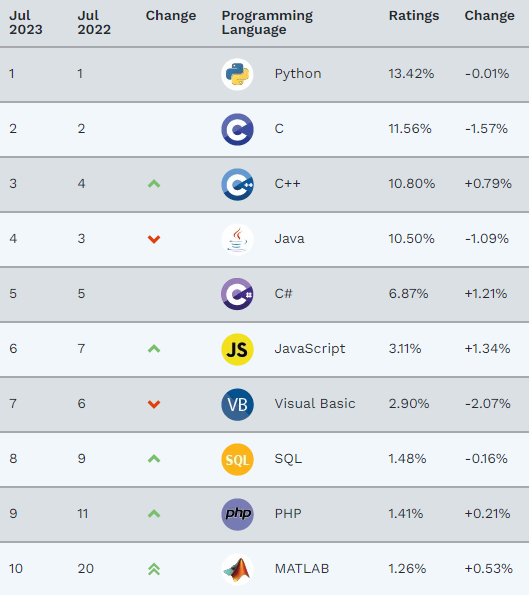Click green up arrow in C++ row
The image size is (529, 595).
[154, 184]
